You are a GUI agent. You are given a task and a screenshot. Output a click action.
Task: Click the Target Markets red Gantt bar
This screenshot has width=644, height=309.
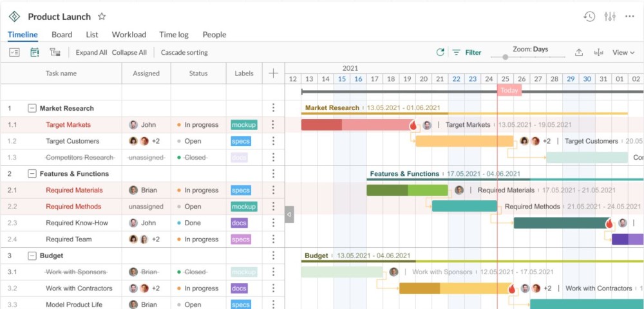(357, 125)
